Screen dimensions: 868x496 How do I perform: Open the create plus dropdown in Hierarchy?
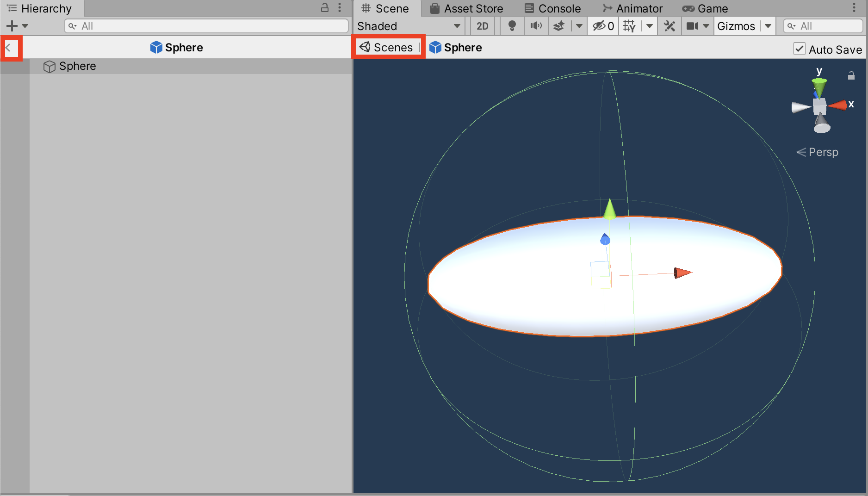tap(17, 26)
